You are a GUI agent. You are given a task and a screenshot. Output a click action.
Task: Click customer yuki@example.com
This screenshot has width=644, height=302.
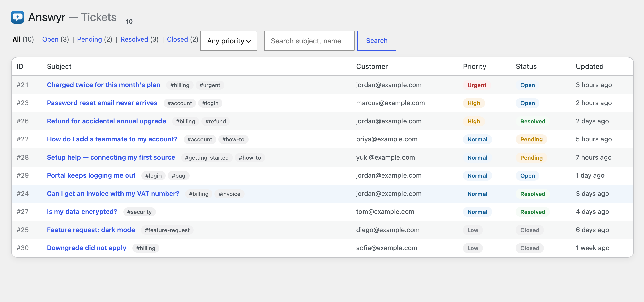(x=385, y=157)
